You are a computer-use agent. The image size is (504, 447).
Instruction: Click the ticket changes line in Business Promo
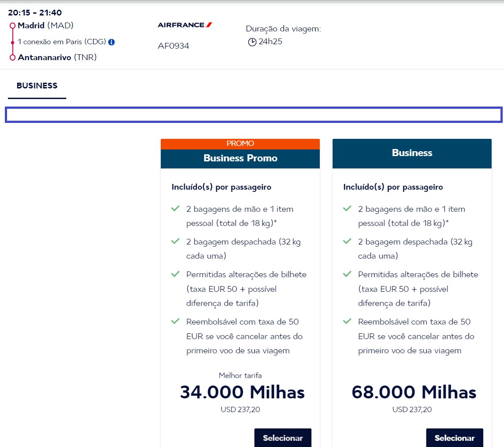coord(246,289)
